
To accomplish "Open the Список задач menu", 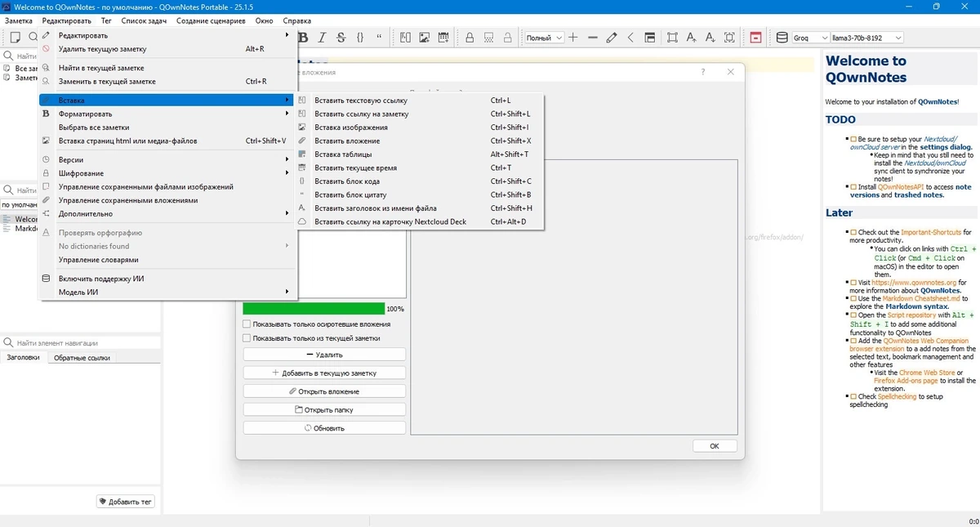I will pyautogui.click(x=143, y=20).
